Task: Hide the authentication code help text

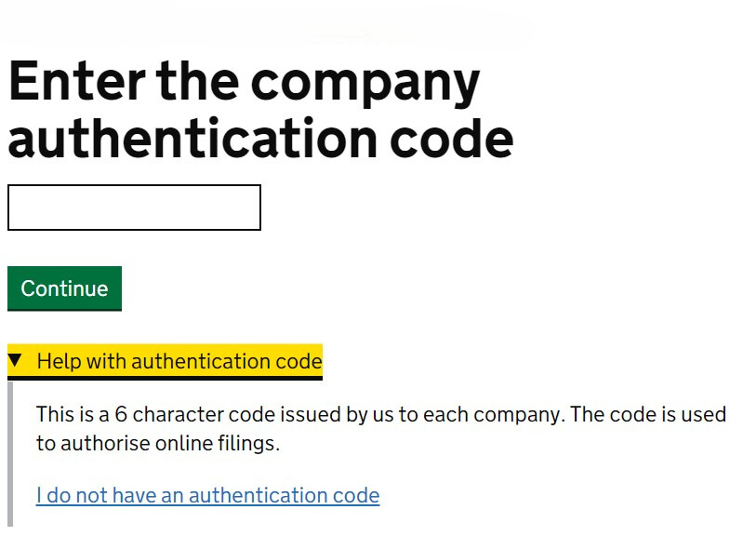Action: point(179,361)
